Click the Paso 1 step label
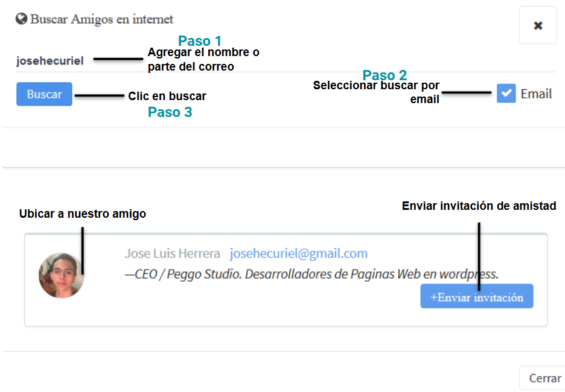The image size is (565, 392). (200, 41)
